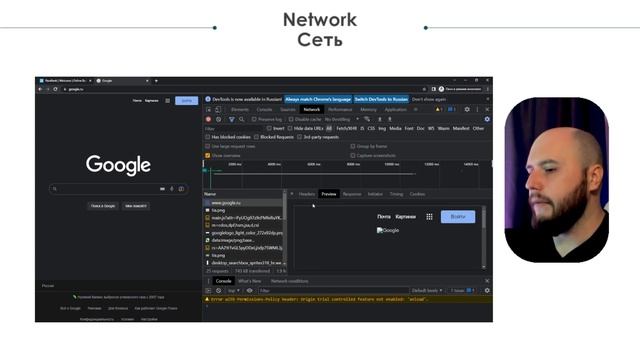Screen dimensions: 640x360
Task: Check 3rd-party requests checkbox
Action: click(300, 137)
